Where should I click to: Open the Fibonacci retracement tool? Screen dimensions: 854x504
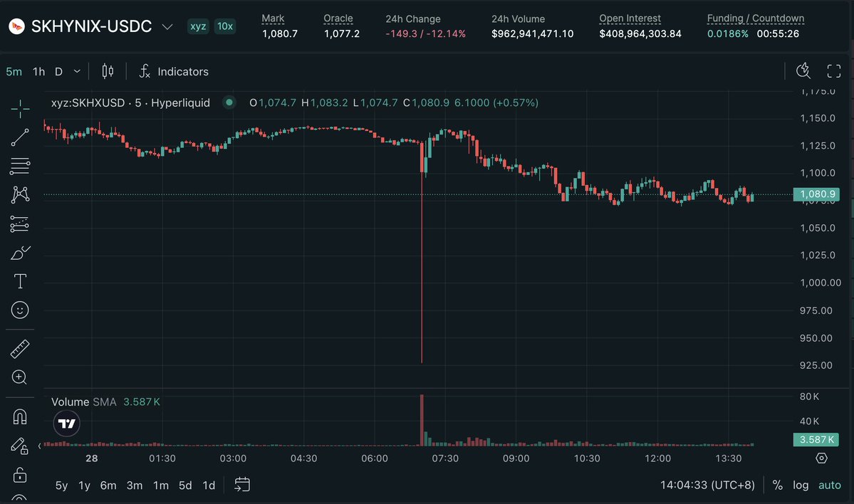click(x=20, y=166)
